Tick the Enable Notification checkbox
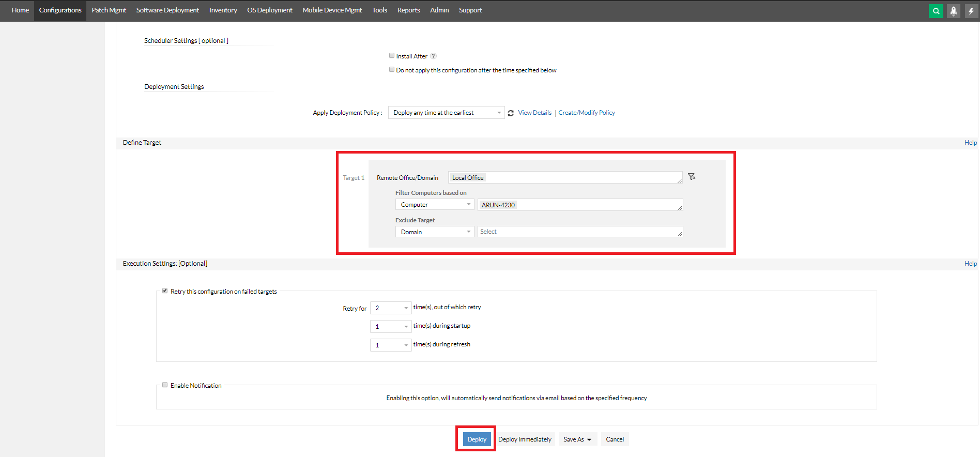 (165, 385)
